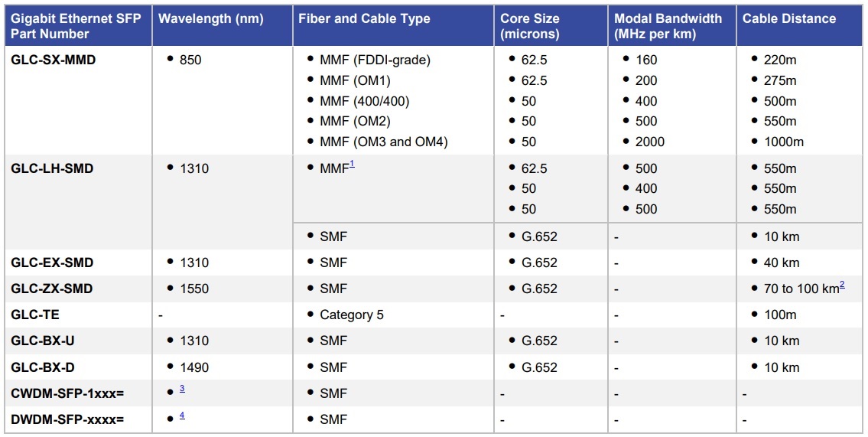Open footnote 2 link after 100 km
This screenshot has height=437, width=868.
click(x=841, y=285)
